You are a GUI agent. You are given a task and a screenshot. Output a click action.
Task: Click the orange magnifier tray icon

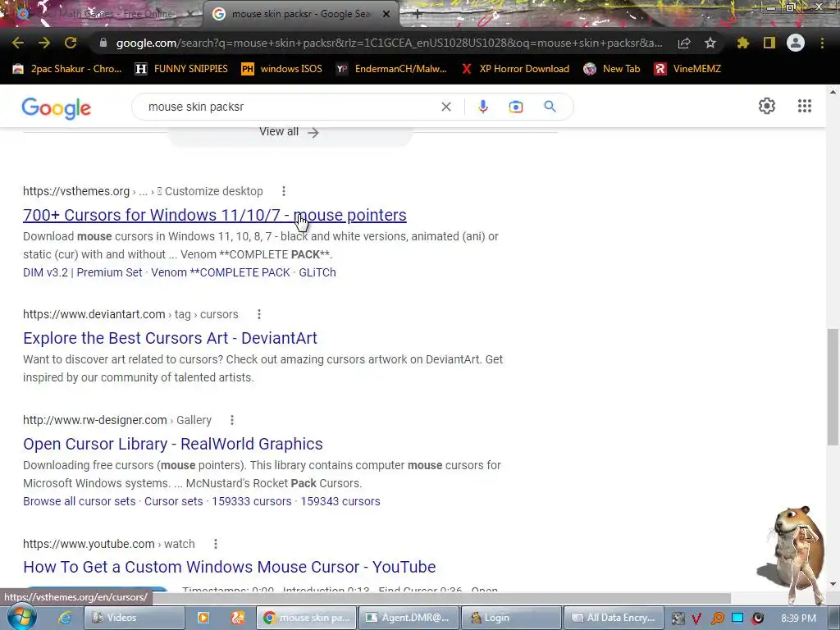click(x=717, y=619)
